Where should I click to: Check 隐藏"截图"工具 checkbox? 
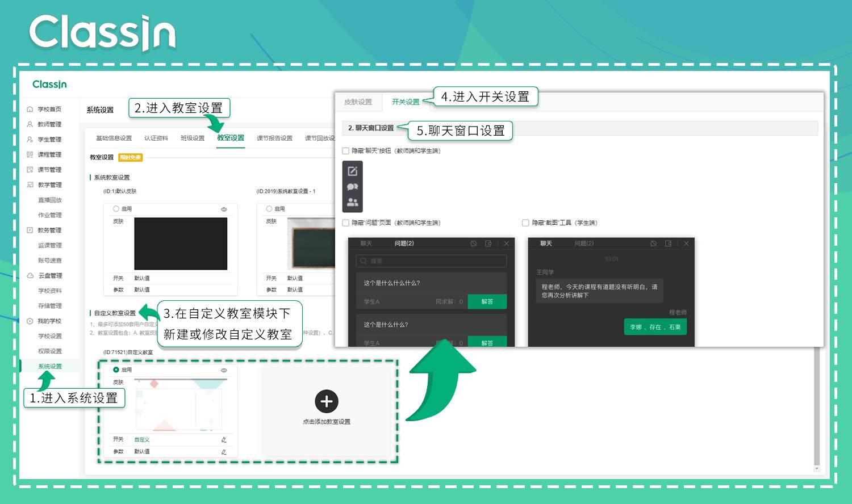pyautogui.click(x=525, y=223)
